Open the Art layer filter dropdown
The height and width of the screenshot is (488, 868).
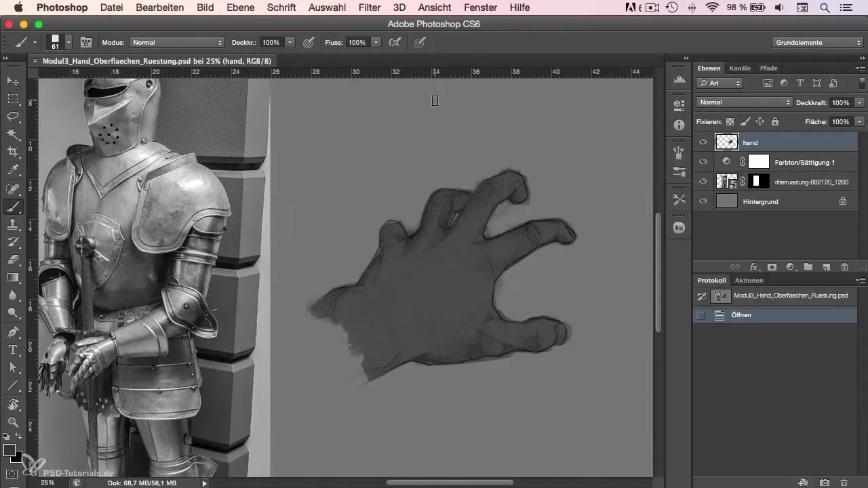719,83
